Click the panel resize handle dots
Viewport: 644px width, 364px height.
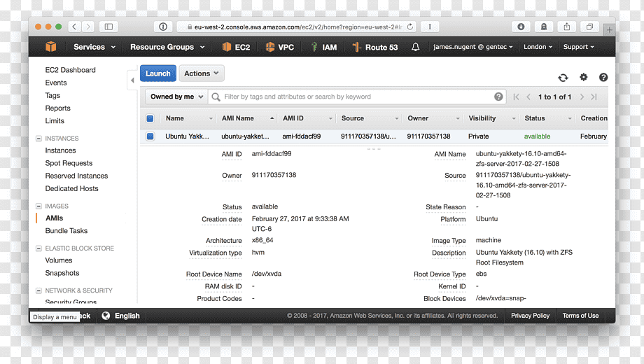click(374, 148)
